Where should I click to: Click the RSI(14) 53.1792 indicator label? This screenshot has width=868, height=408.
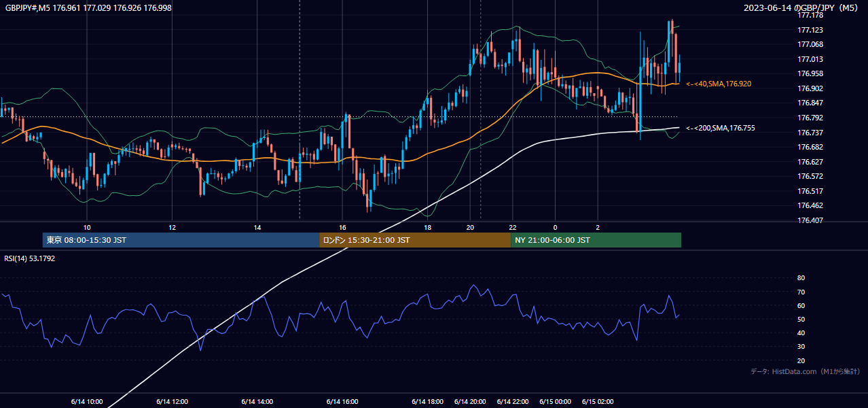click(29, 258)
